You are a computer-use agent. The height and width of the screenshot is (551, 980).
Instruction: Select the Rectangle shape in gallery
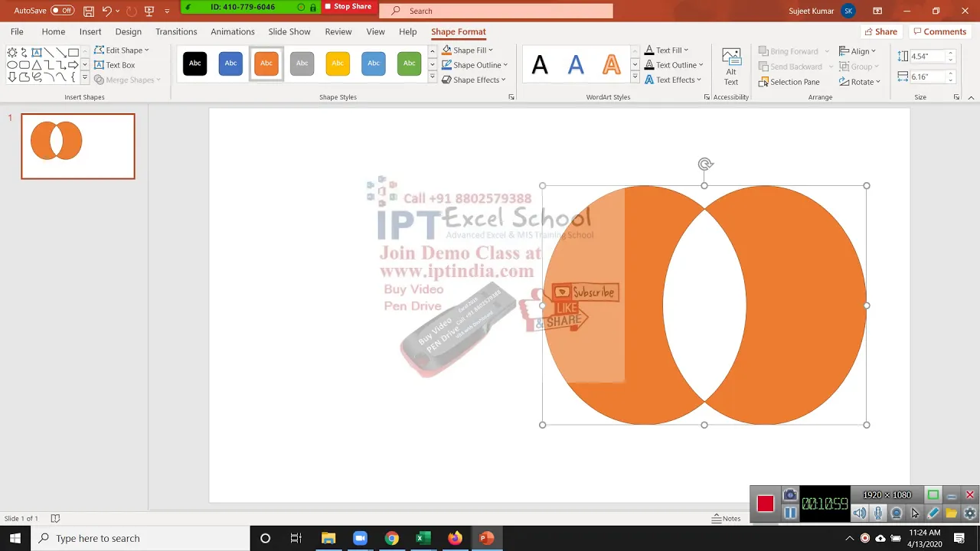point(73,52)
